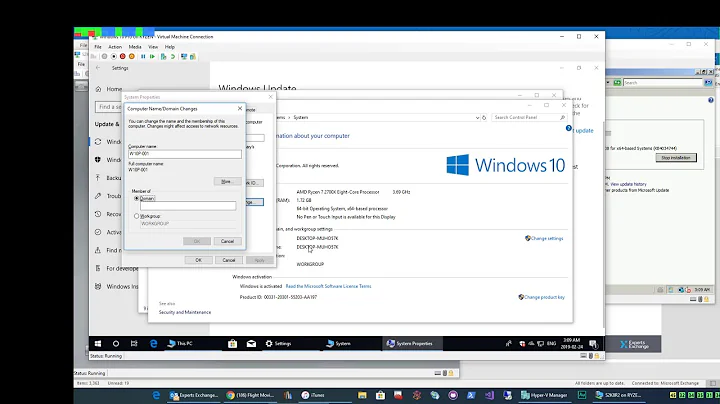The width and height of the screenshot is (720, 404).
Task: Open Edge on the host taskbar
Action: pyautogui.click(x=156, y=395)
